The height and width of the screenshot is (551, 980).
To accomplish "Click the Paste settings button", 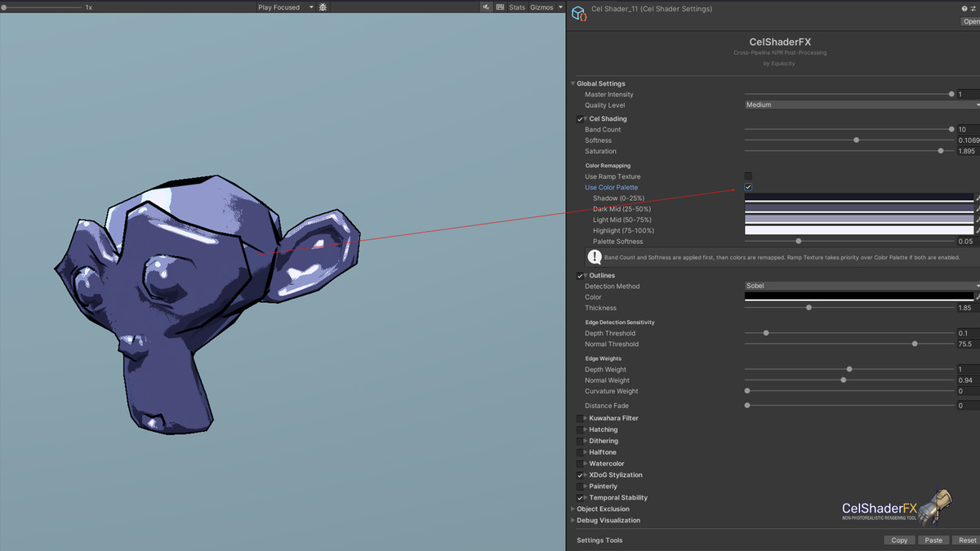I will pyautogui.click(x=933, y=540).
